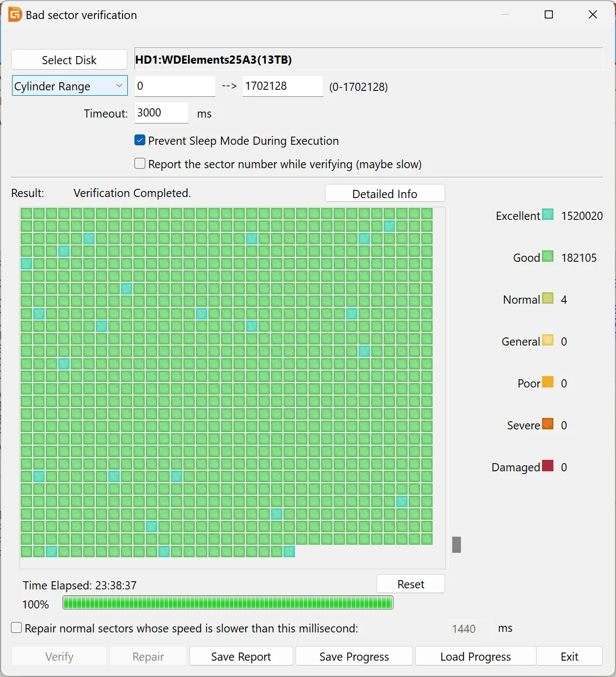The image size is (616, 677).
Task: Click the Poor legend orange swatch
Action: point(548,383)
